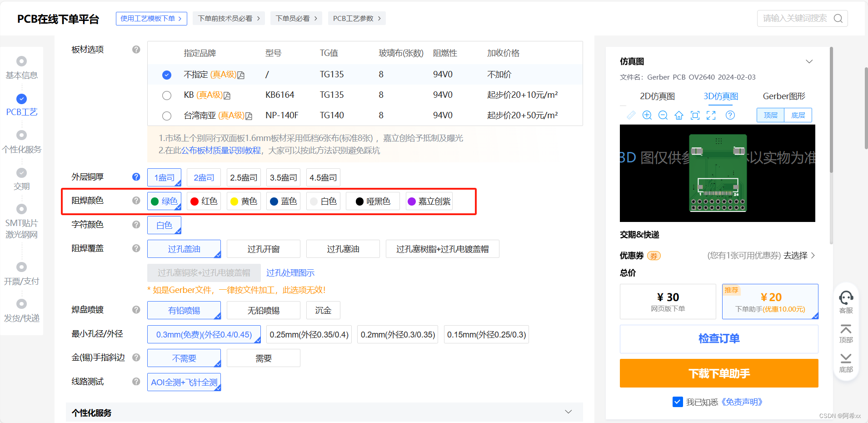Select 台湾南亚 NP-140F material radio
This screenshot has height=423, width=868.
click(167, 116)
